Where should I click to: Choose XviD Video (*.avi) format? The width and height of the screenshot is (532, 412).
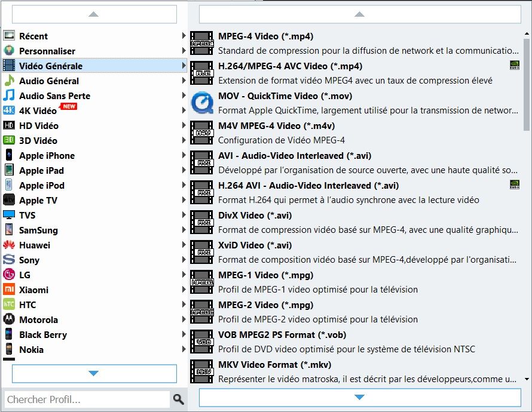[355, 252]
